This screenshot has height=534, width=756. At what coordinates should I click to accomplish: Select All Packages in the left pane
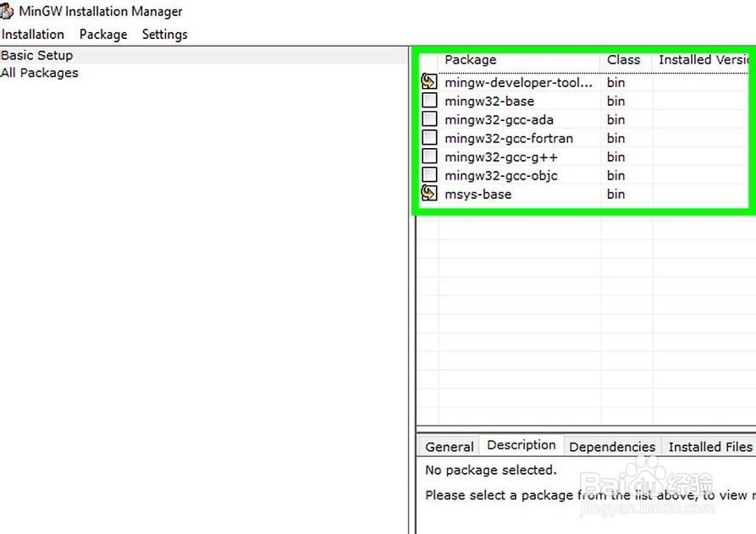click(39, 73)
